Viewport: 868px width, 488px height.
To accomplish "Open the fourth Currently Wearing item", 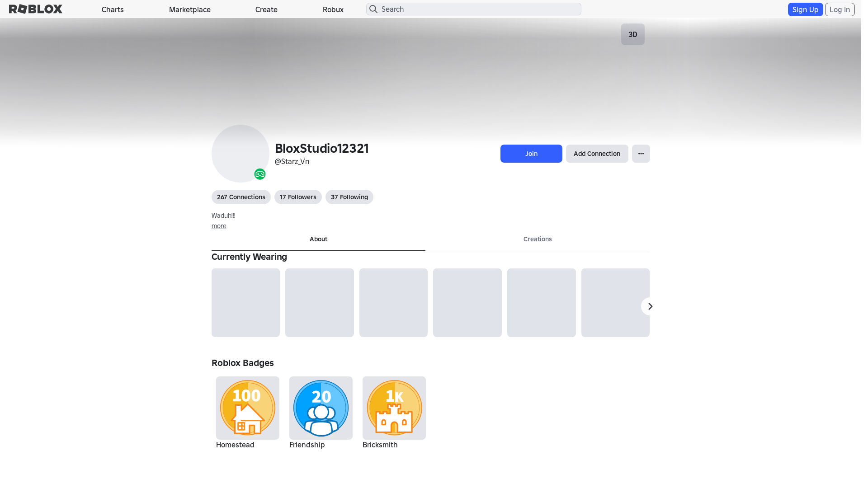I will (467, 303).
